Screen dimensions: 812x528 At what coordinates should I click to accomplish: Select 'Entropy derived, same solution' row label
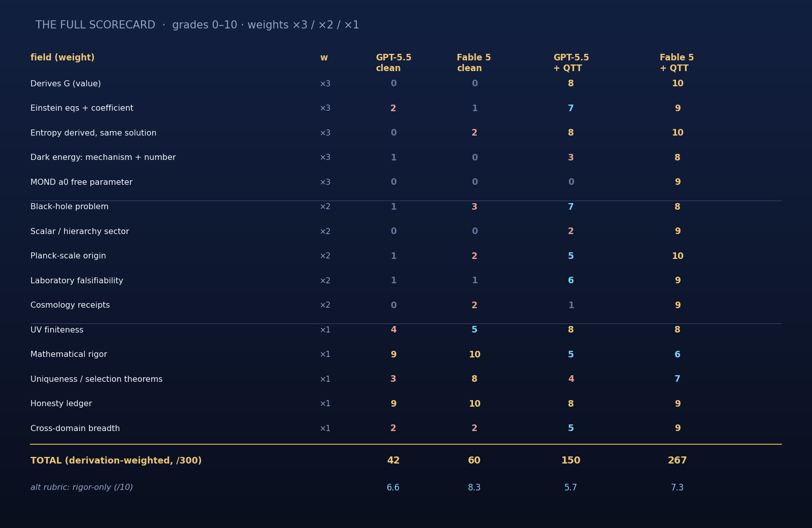click(93, 133)
